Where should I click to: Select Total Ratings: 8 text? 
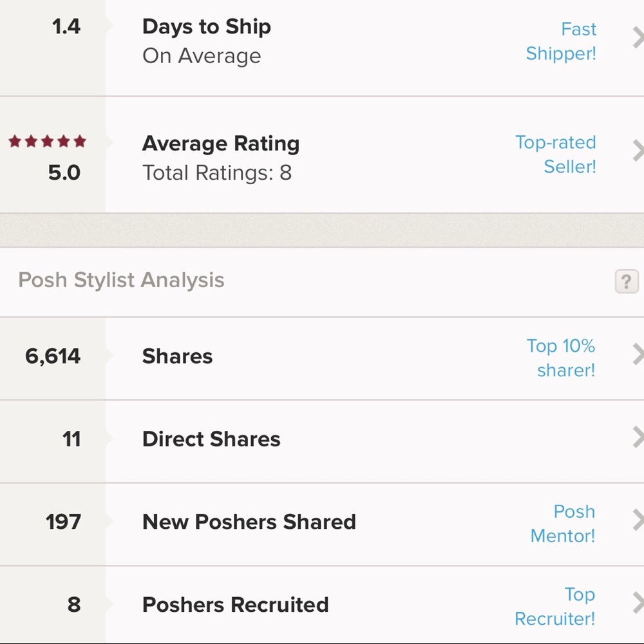[x=217, y=173]
